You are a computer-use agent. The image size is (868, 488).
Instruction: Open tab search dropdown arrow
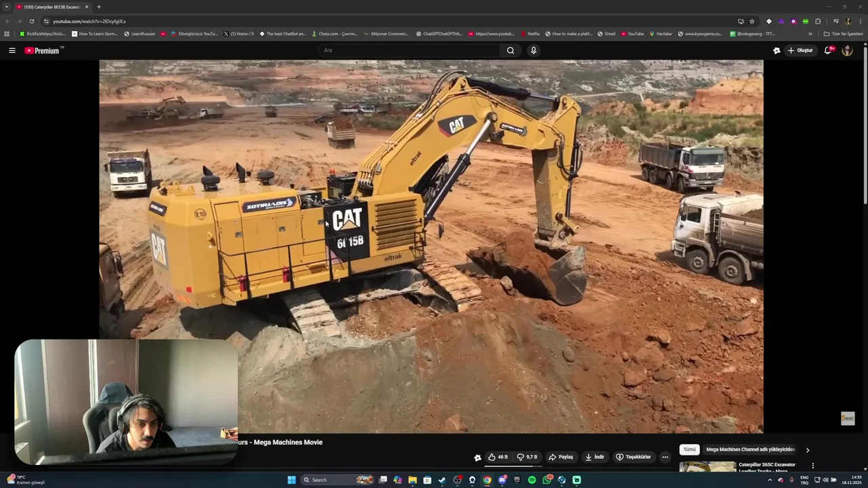point(7,7)
